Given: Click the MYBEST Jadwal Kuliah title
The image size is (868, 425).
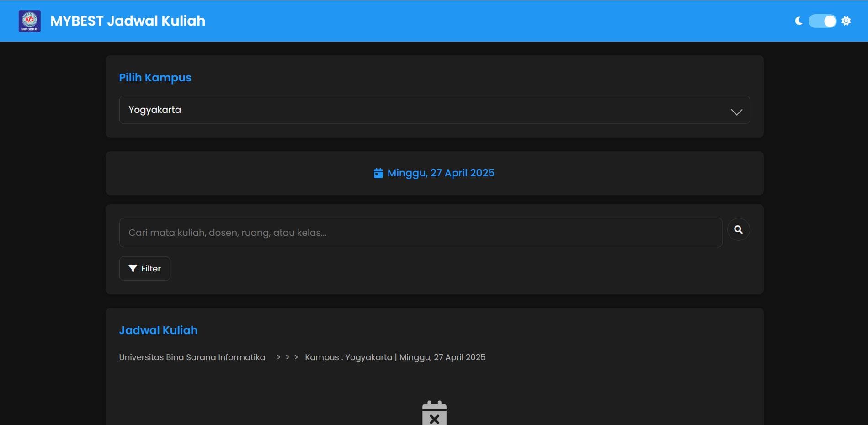Looking at the screenshot, I should [128, 21].
